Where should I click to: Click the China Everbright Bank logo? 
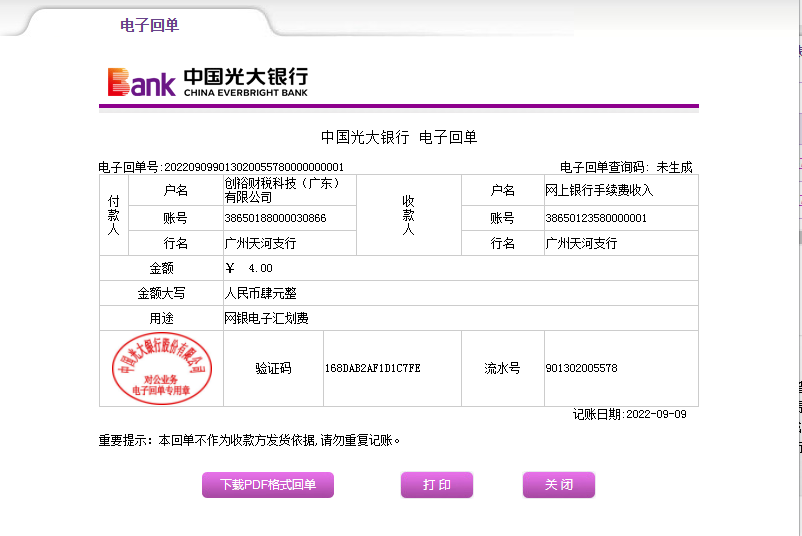(208, 82)
